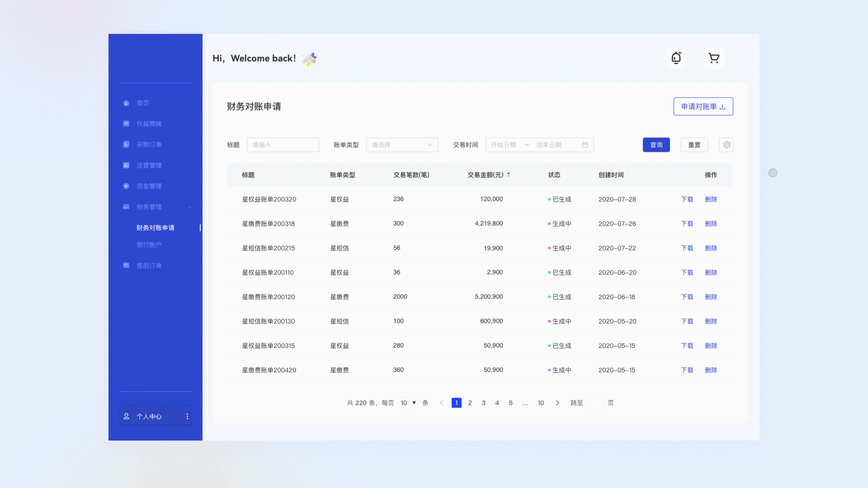Go to page 2

470,403
